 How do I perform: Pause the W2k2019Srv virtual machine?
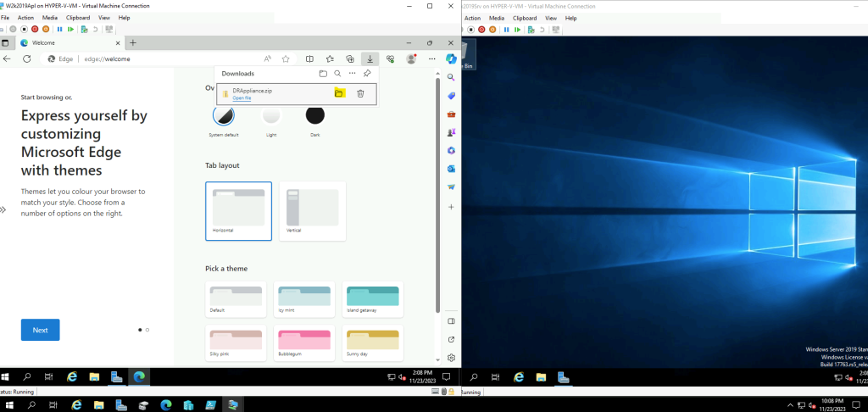(509, 30)
